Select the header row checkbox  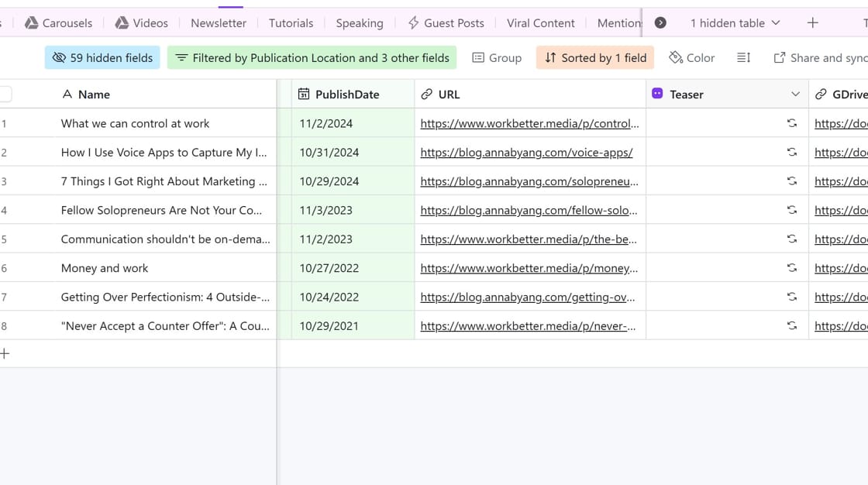[x=5, y=94]
